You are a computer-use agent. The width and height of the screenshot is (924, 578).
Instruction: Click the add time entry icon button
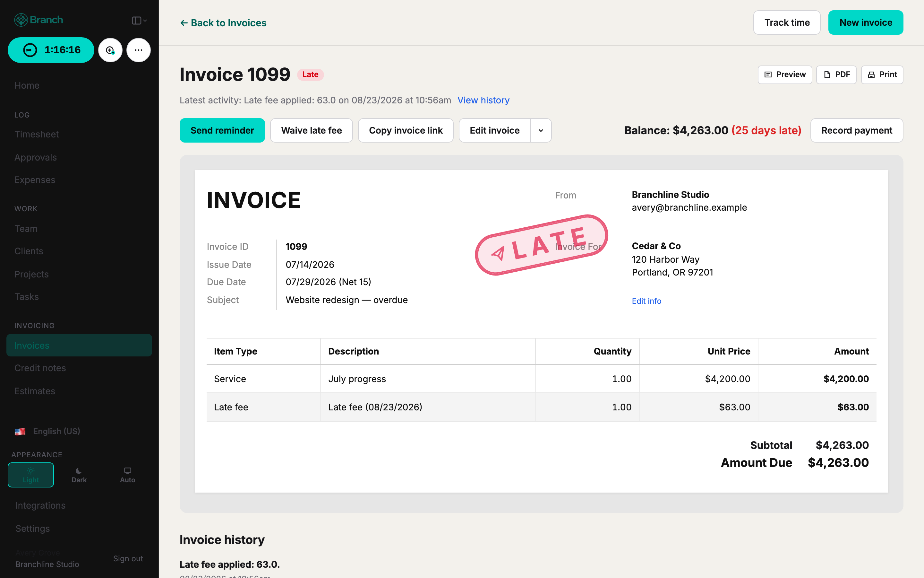(110, 50)
